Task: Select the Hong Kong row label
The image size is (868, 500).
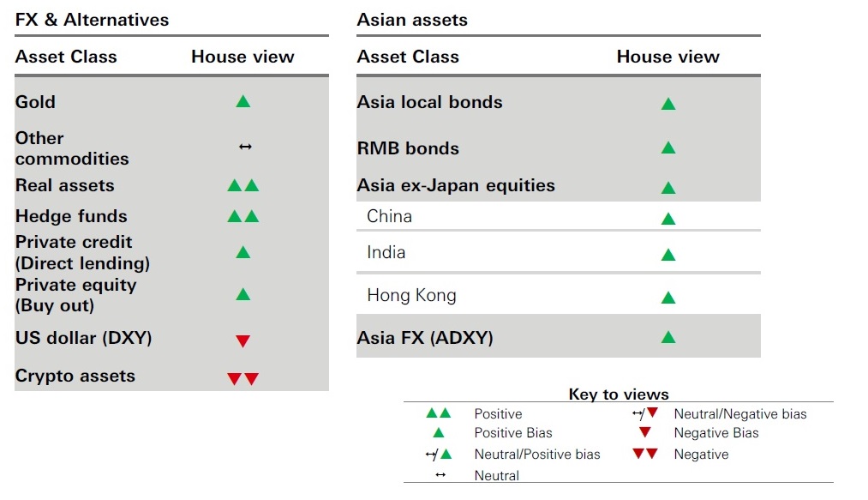Action: point(411,295)
